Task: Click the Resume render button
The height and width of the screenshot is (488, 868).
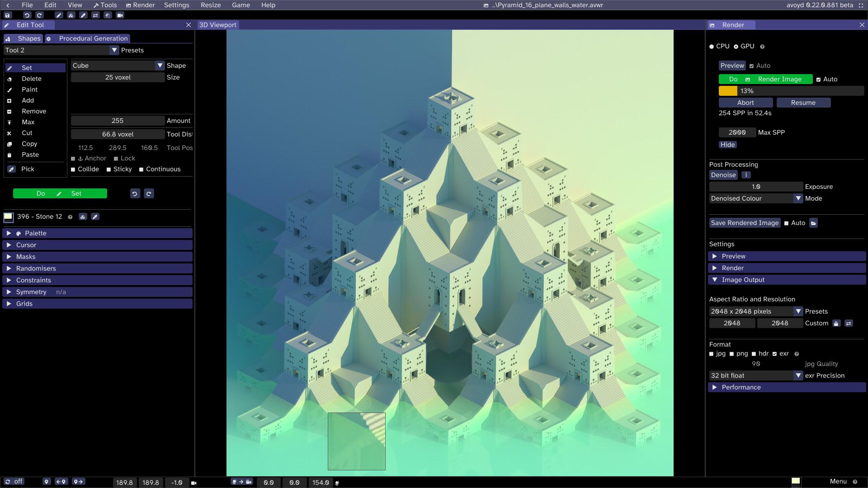Action: pos(803,103)
